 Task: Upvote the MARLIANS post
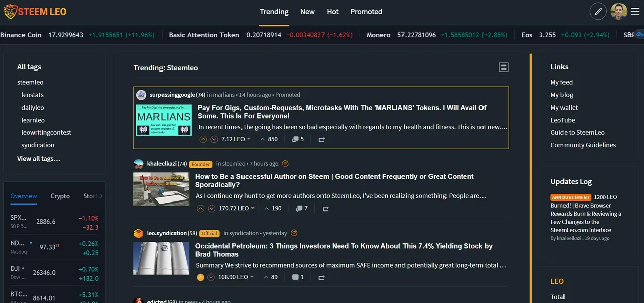(203, 139)
